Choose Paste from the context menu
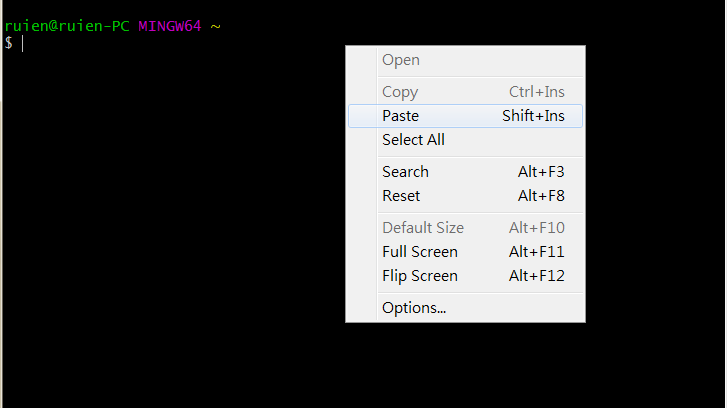The image size is (727, 408). tap(401, 116)
